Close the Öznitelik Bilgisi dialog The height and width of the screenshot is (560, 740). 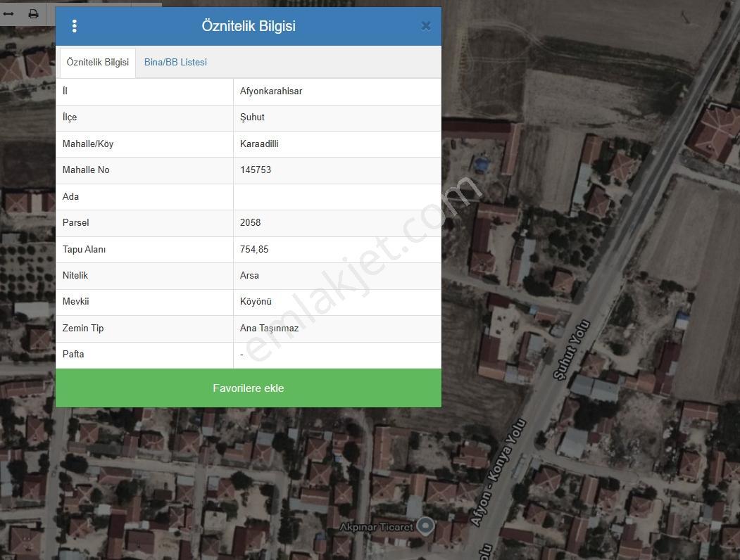[426, 26]
